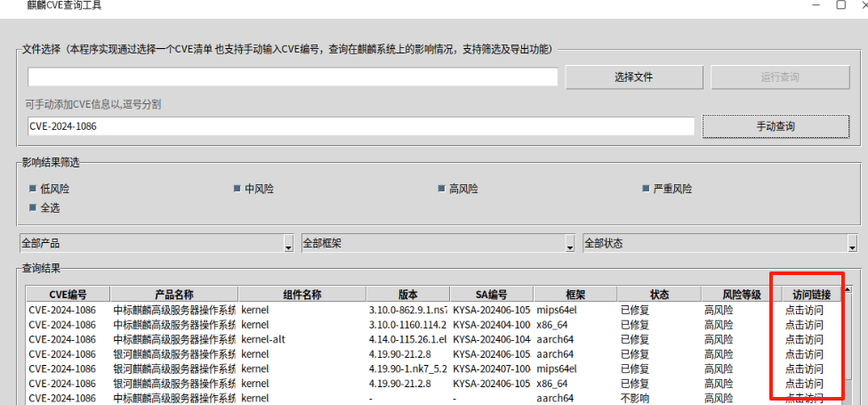Select the KYSA-202404-100 cell
Viewport: 868px width, 405px height.
pyautogui.click(x=492, y=325)
